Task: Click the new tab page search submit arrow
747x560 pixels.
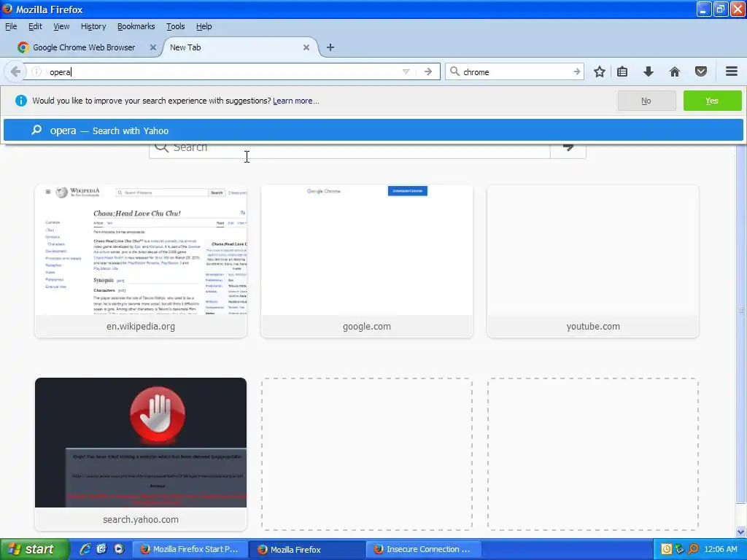Action: pyautogui.click(x=568, y=147)
